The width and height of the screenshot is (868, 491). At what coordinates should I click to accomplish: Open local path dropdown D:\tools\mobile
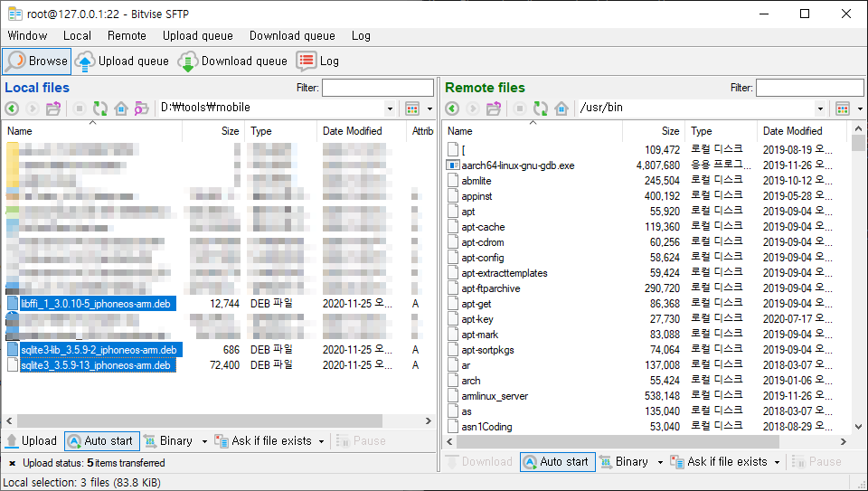[390, 109]
